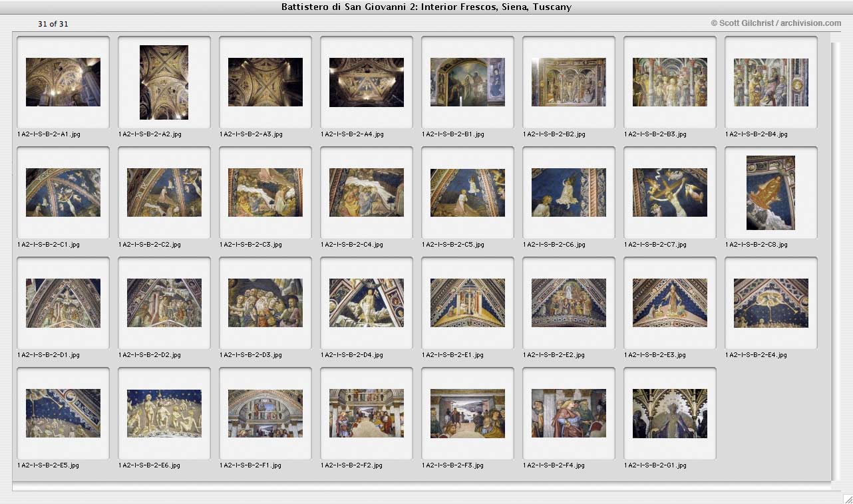Select thumbnail 1A2-I-S-B-2-C2.jpg
The height and width of the screenshot is (504, 853).
pyautogui.click(x=164, y=192)
